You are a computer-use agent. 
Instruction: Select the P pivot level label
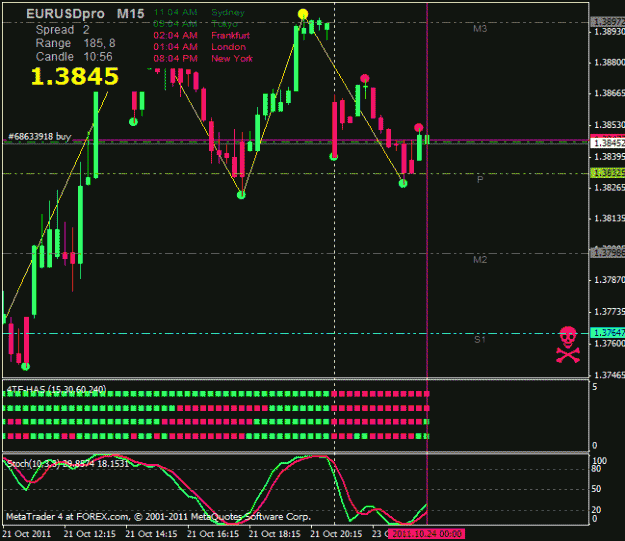coord(480,180)
